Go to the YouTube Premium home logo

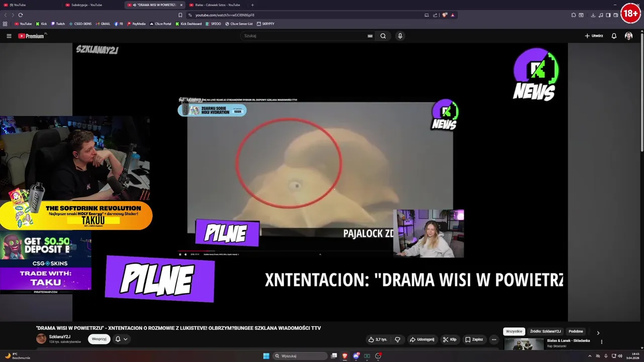tap(32, 36)
